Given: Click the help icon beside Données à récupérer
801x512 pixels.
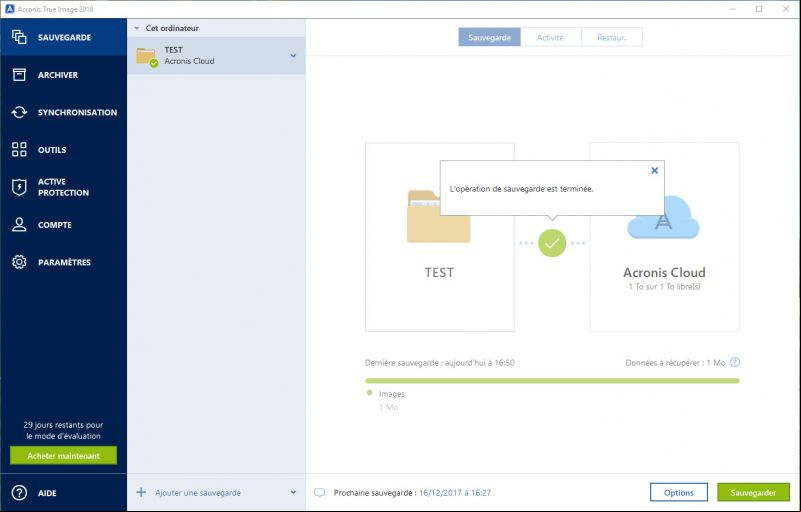Looking at the screenshot, I should click(735, 362).
